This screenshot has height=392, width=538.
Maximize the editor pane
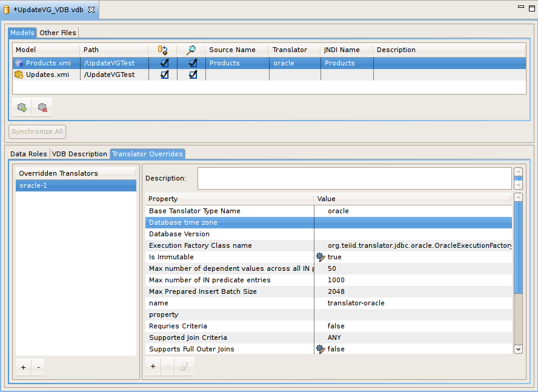click(x=531, y=8)
